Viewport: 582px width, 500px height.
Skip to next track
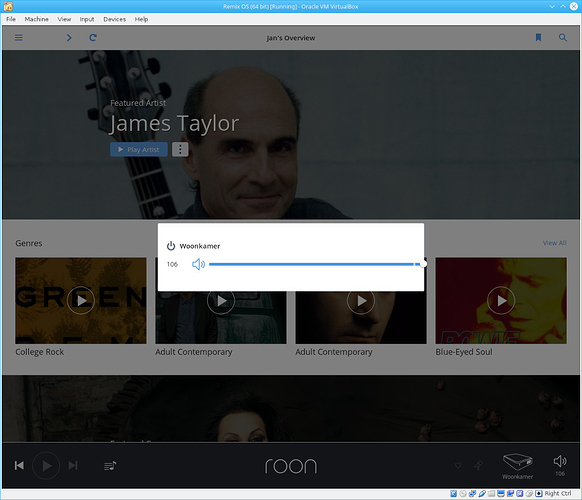tap(73, 465)
